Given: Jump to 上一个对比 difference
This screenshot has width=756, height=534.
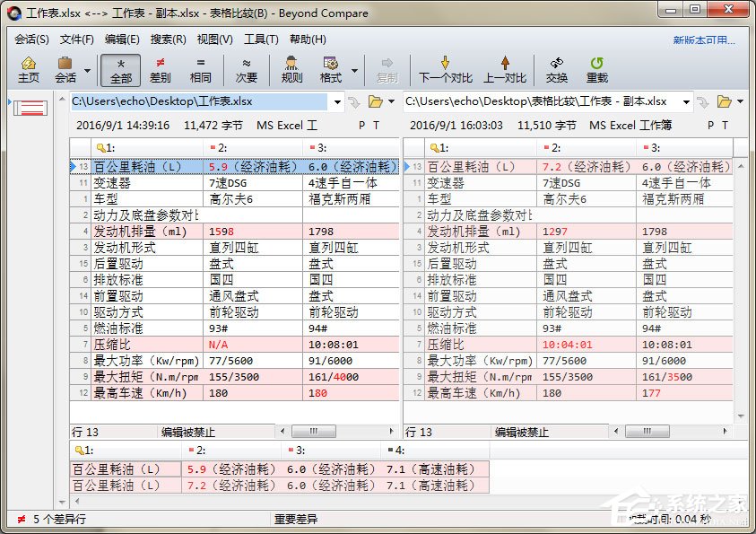Looking at the screenshot, I should 504,68.
